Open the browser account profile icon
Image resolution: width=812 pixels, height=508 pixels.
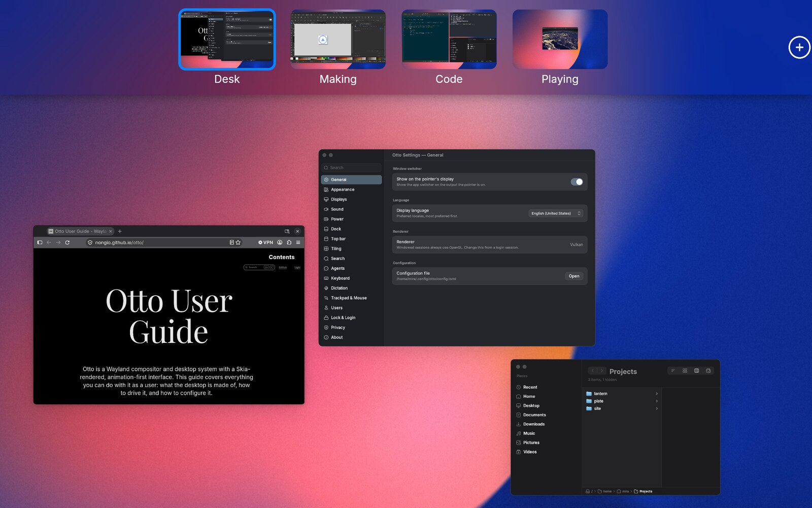280,242
